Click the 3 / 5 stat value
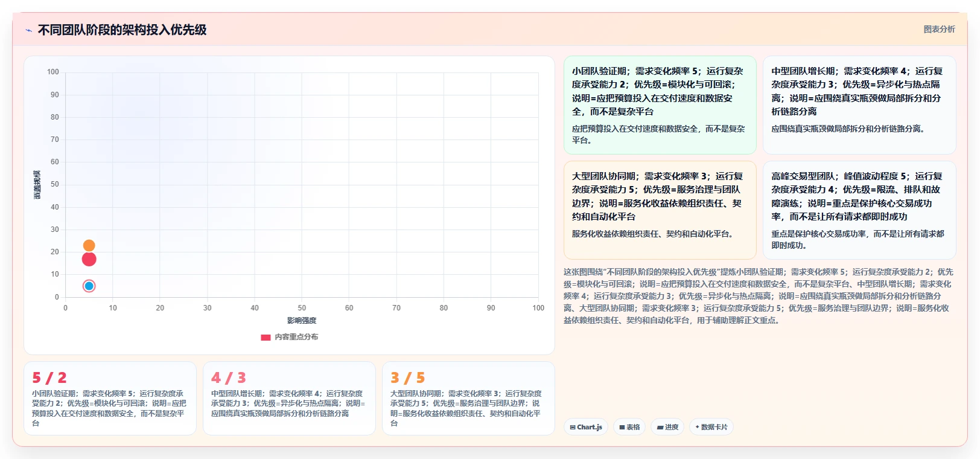The image size is (980, 459). click(408, 378)
